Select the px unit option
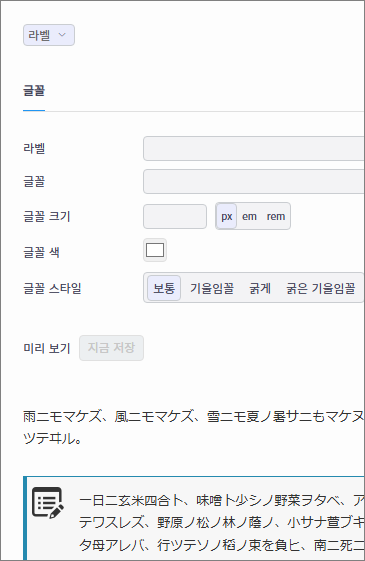The image size is (365, 561). [x=227, y=216]
